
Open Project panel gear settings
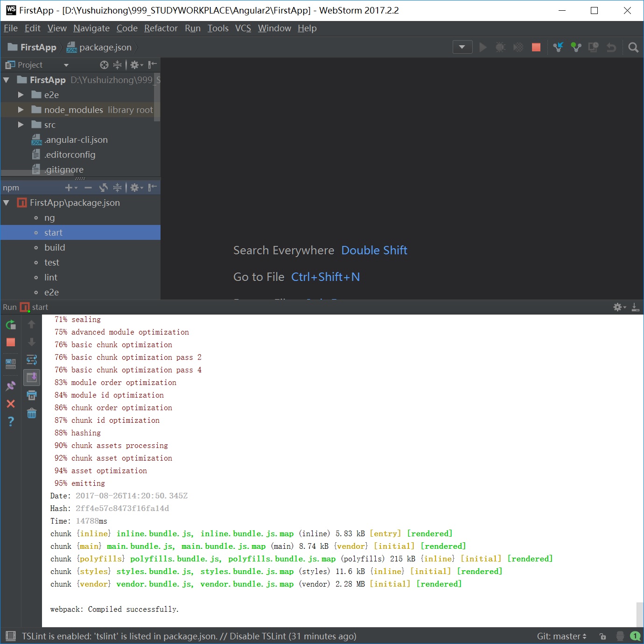pos(136,65)
